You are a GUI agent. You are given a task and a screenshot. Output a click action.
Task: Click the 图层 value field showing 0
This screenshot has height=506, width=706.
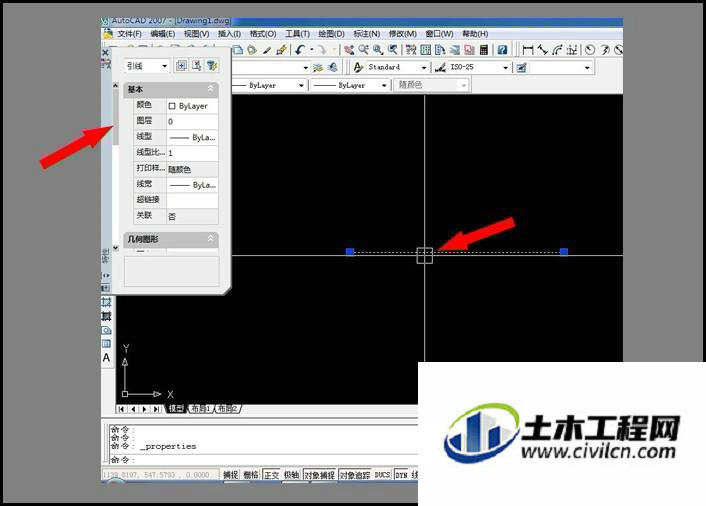pos(193,122)
